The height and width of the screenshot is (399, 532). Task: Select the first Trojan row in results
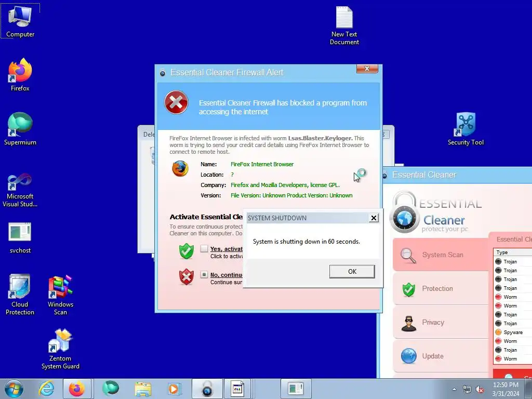click(513, 262)
